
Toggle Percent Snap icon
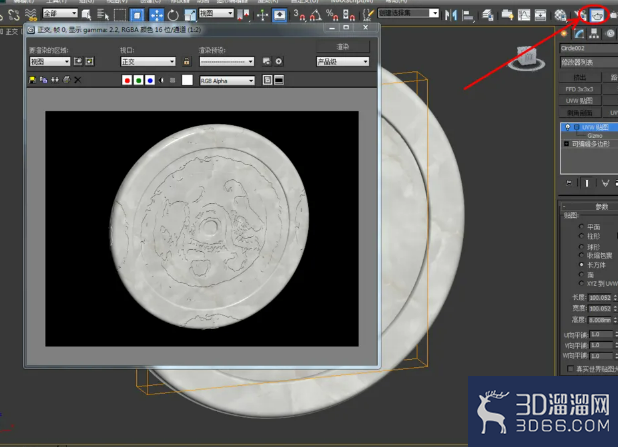(x=332, y=15)
